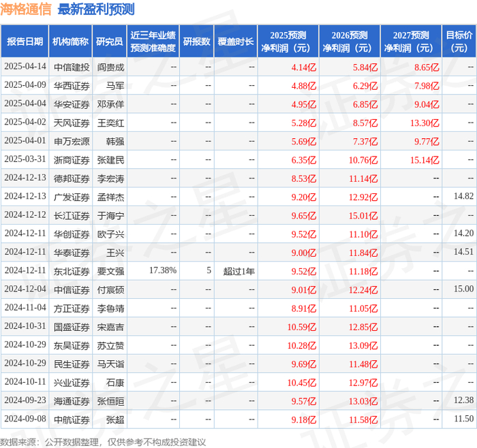Click the institution 华安证券
The width and height of the screenshot is (477, 448).
point(72,105)
